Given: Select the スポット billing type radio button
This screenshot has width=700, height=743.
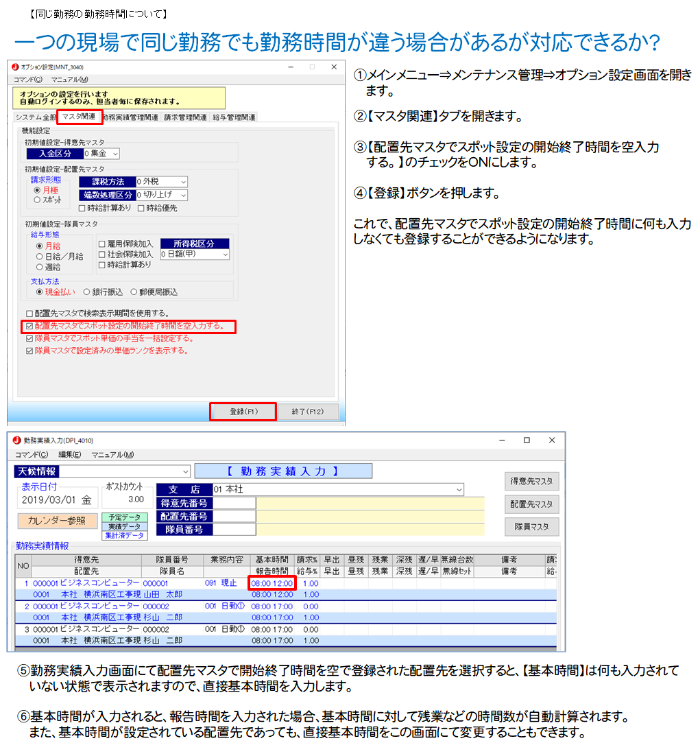Looking at the screenshot, I should click(37, 200).
